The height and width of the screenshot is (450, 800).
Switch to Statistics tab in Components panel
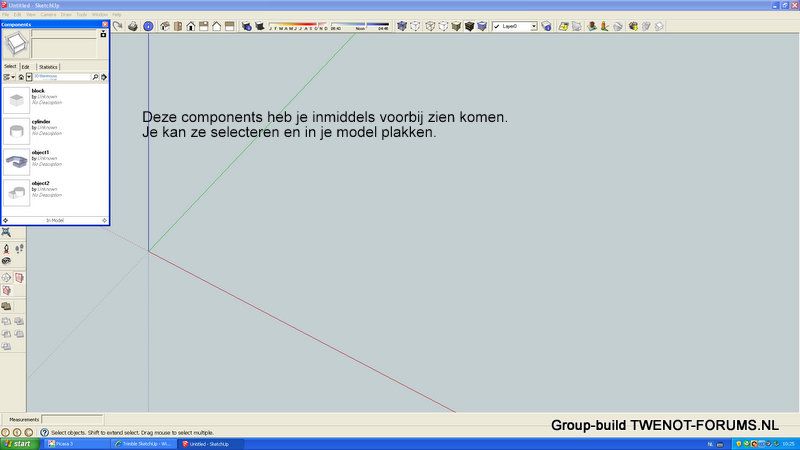pyautogui.click(x=48, y=67)
